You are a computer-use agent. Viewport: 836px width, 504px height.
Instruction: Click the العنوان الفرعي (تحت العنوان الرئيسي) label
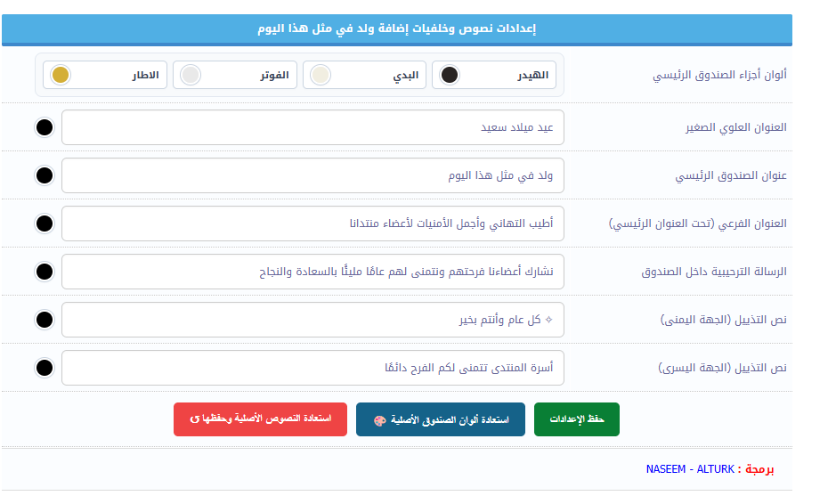698,224
